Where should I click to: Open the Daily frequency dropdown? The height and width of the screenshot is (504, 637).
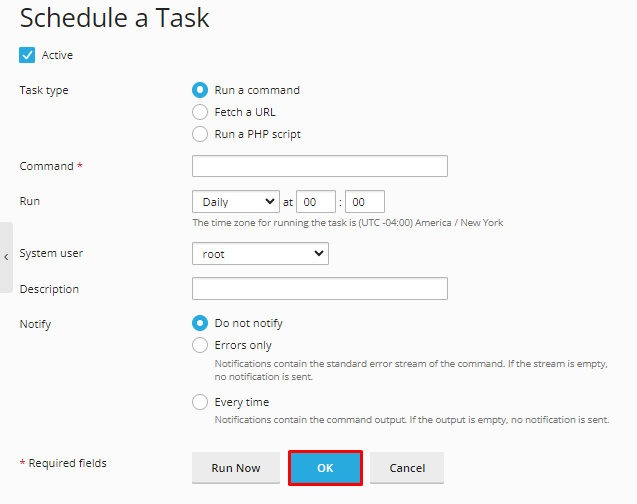click(235, 202)
